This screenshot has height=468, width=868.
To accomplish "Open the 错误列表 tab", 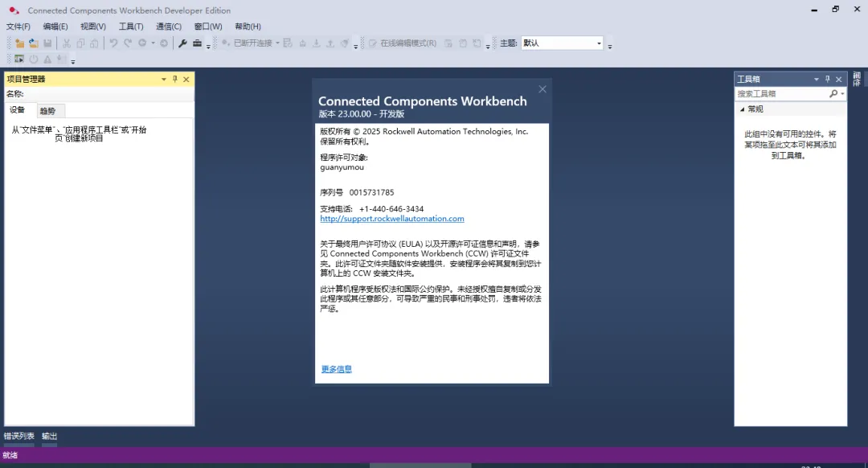I will (x=18, y=436).
